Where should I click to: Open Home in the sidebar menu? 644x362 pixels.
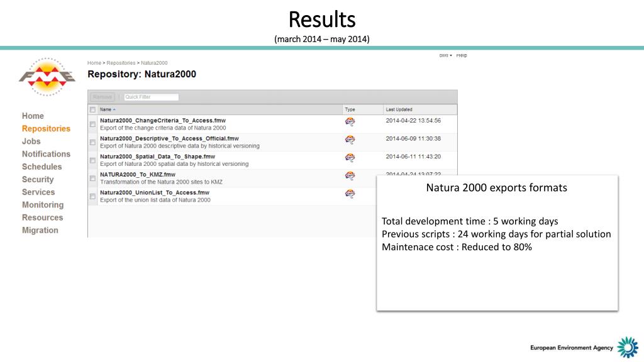[x=33, y=116]
